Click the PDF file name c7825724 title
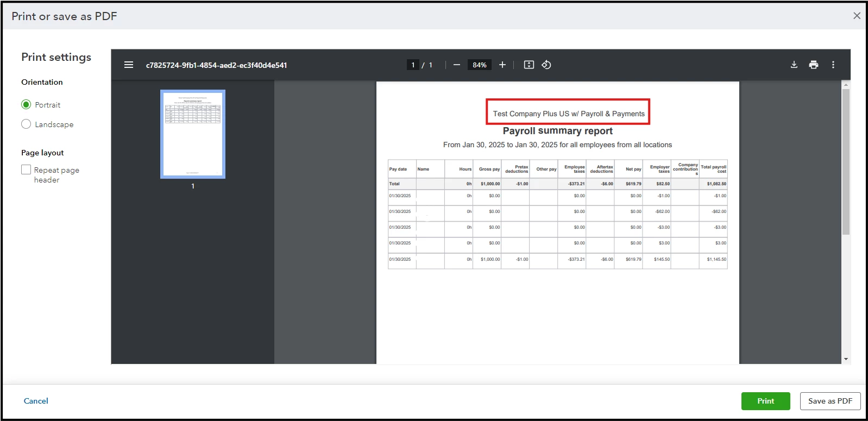The image size is (868, 421). (x=216, y=65)
